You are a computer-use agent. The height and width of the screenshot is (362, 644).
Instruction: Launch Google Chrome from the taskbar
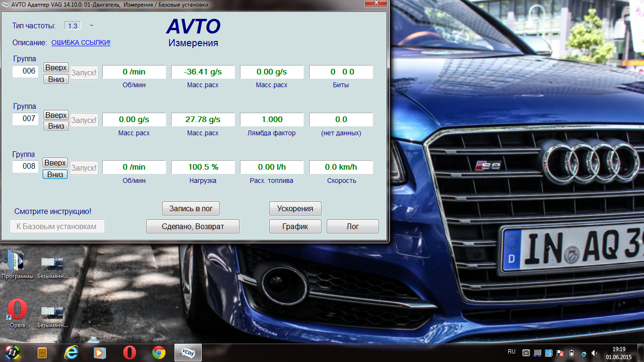(x=159, y=353)
